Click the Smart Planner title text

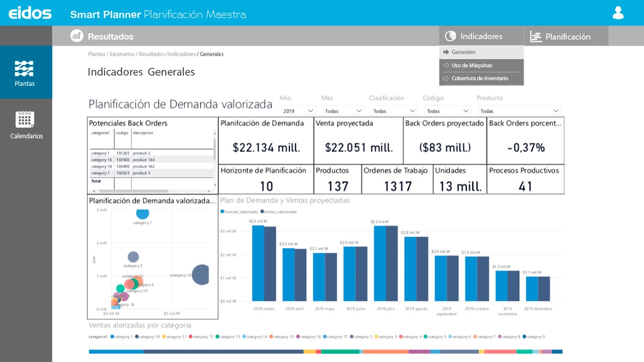click(106, 15)
